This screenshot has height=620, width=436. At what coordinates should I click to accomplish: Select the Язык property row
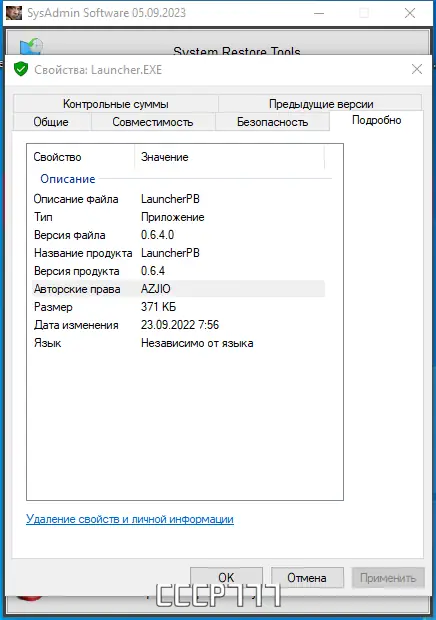[x=178, y=343]
